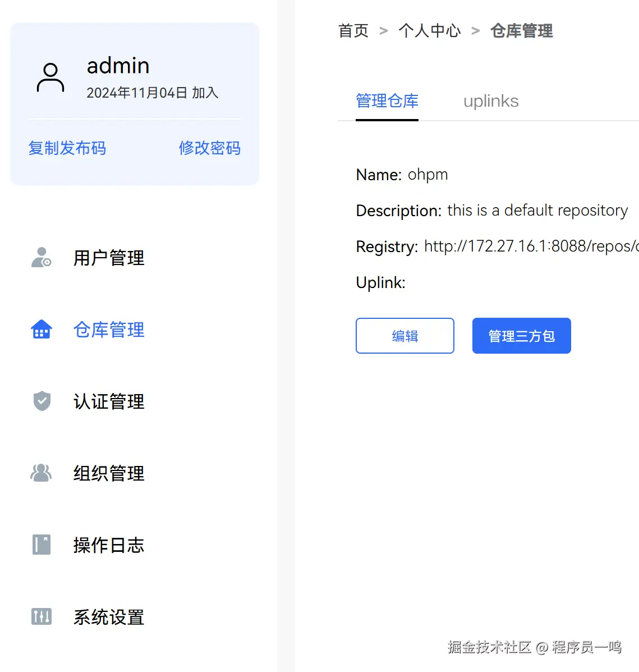Click the Name: label
This screenshot has width=639, height=672.
point(379,175)
